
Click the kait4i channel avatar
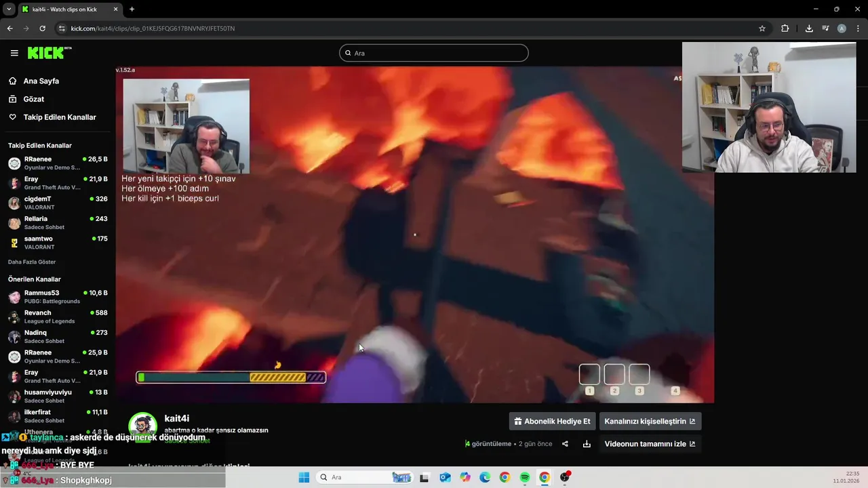tap(142, 426)
